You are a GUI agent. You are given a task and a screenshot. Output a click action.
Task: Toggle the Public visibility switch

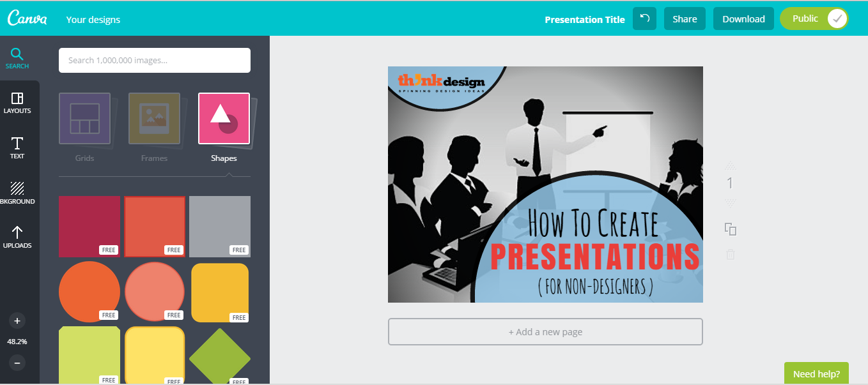coord(814,19)
